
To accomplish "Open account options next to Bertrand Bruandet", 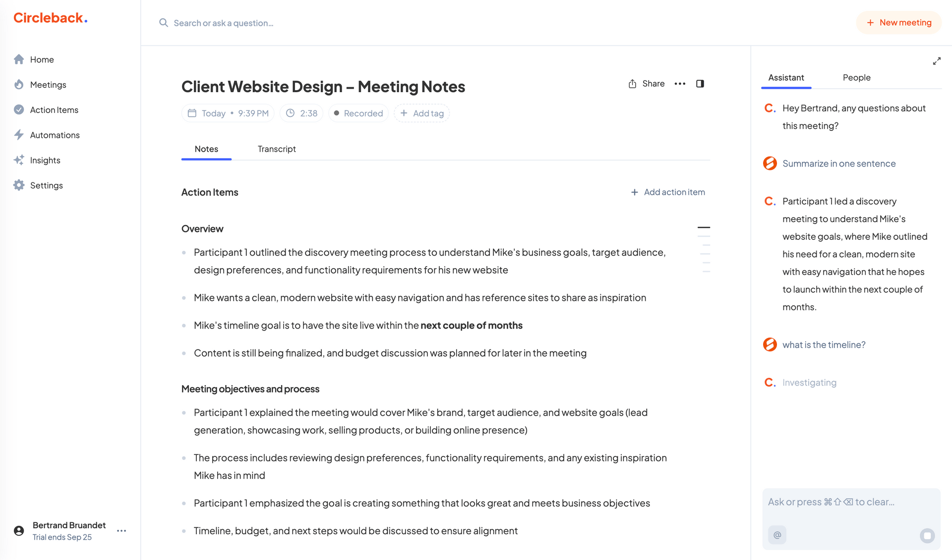I will [121, 530].
